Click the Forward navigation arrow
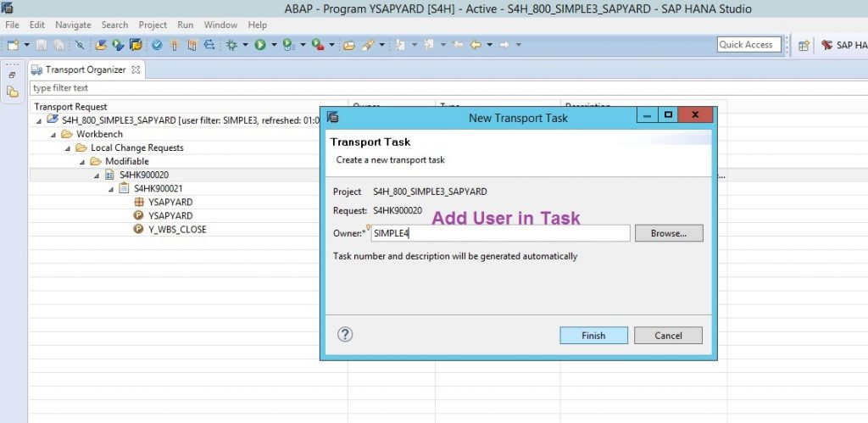The width and height of the screenshot is (868, 423). pyautogui.click(x=504, y=46)
